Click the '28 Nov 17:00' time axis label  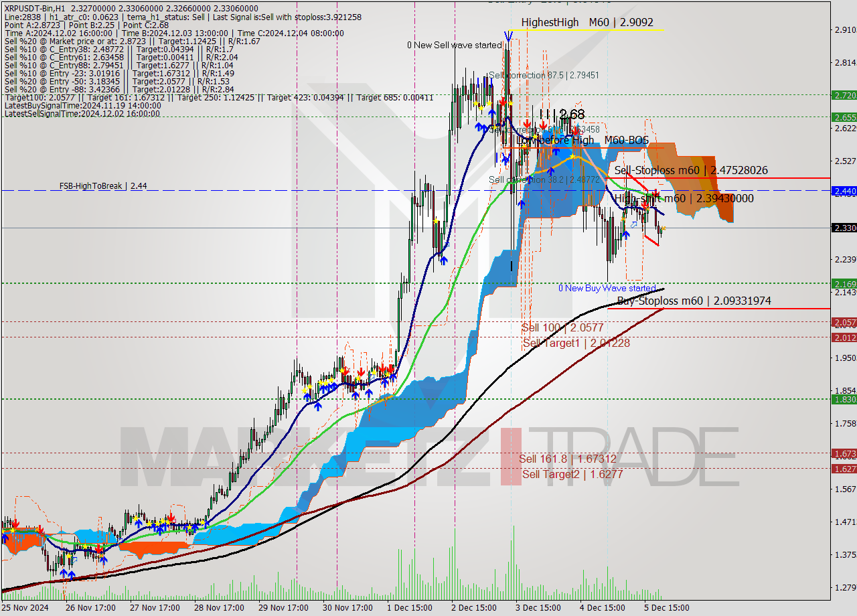(220, 608)
